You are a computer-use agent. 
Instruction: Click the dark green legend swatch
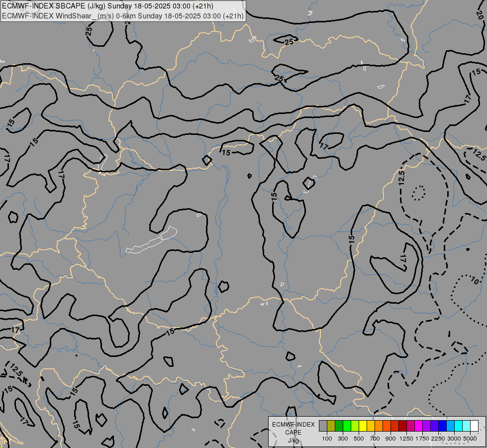click(x=339, y=426)
